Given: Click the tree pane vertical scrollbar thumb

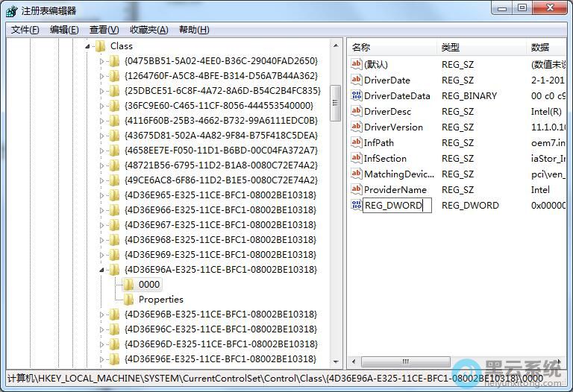Looking at the screenshot, I should (x=336, y=96).
